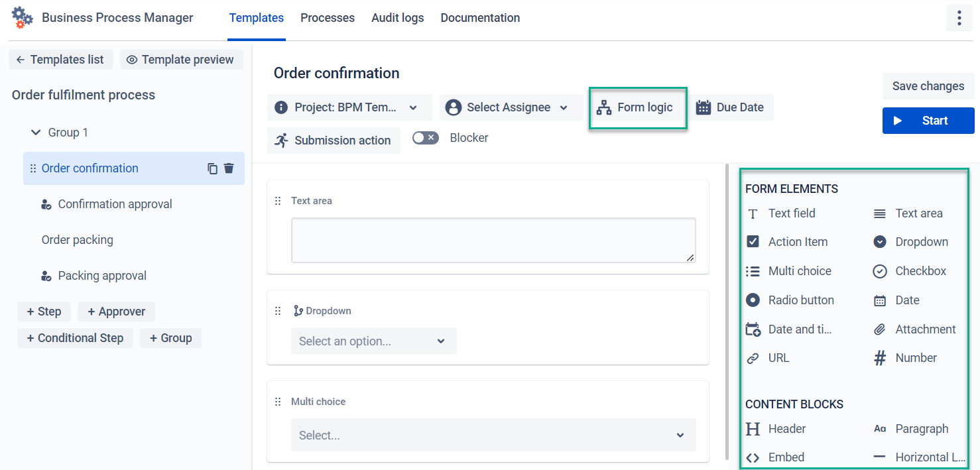Add an Embed content block
The height and width of the screenshot is (470, 980).
785,457
